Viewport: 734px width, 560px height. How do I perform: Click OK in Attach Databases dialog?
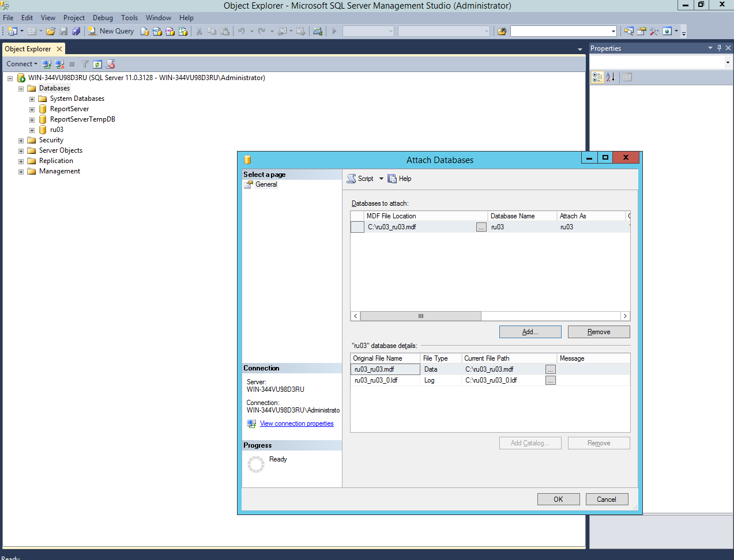(559, 500)
